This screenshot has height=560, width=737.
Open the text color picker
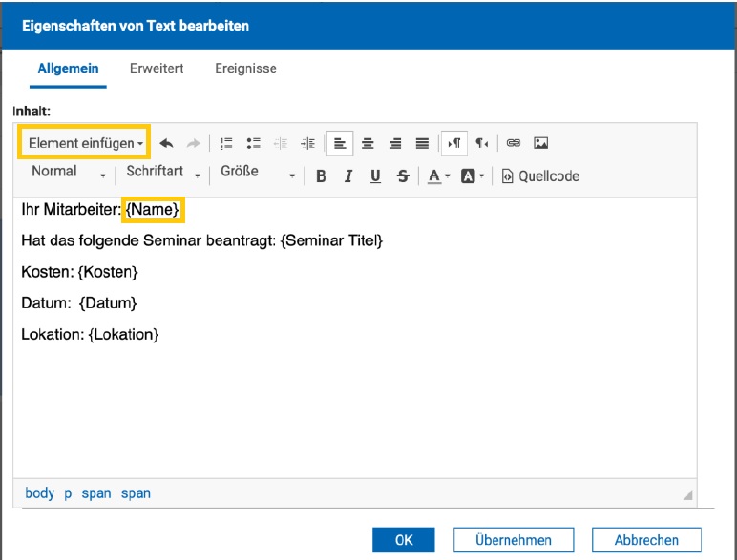tap(438, 176)
